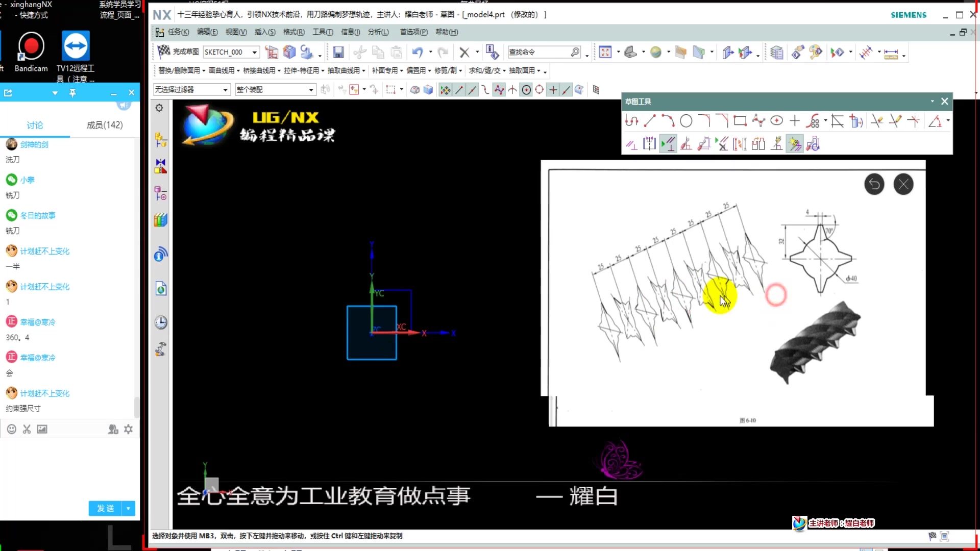The width and height of the screenshot is (980, 551).
Task: Switch to the 成员(142) tab
Action: (x=105, y=125)
